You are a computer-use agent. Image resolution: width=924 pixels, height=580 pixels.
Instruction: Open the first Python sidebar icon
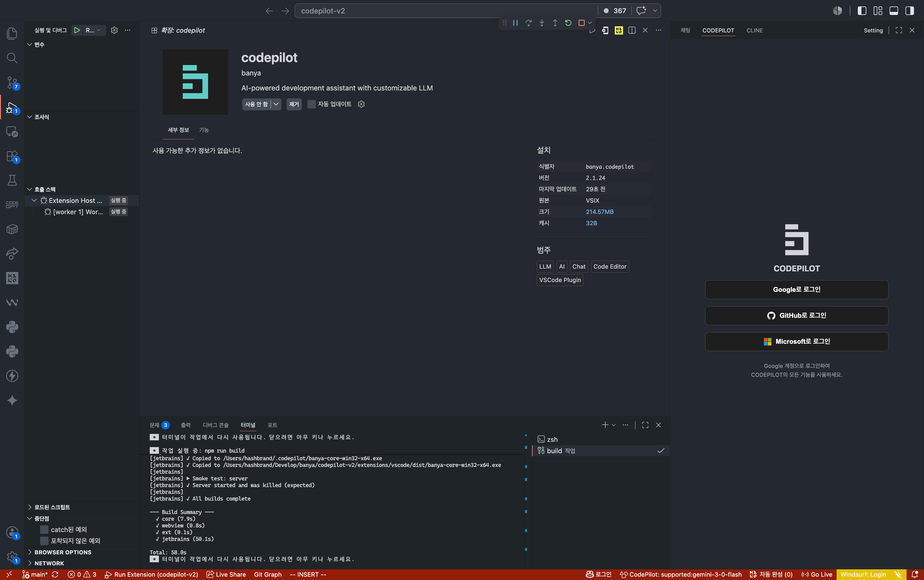[x=12, y=327]
